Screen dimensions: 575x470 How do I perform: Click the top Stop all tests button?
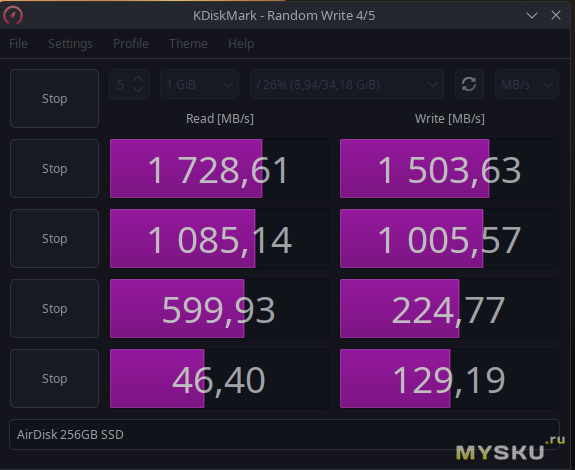coord(54,99)
